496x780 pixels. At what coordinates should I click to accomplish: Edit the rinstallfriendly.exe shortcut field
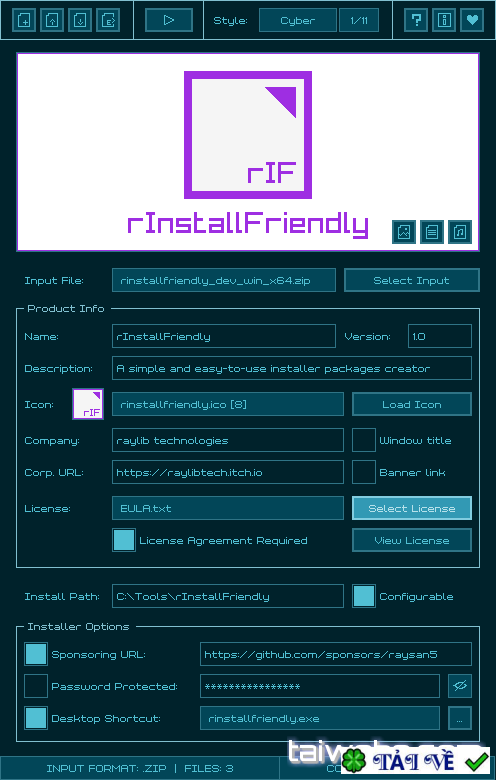320,718
